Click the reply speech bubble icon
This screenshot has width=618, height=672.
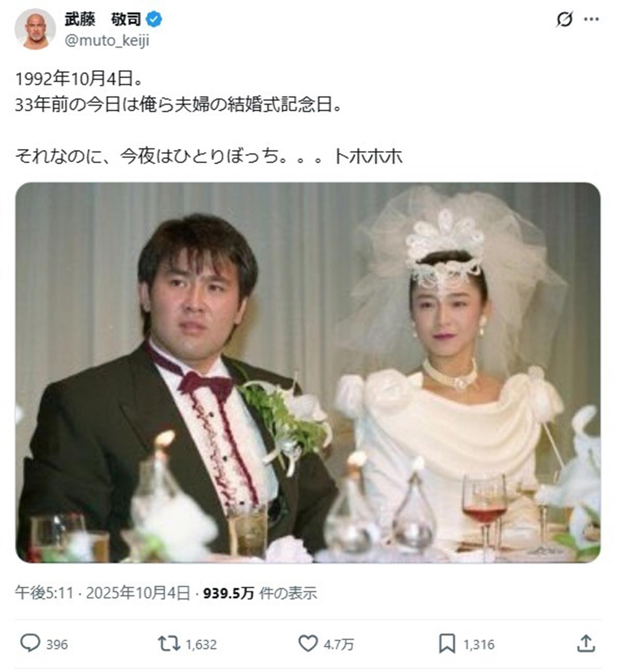pyautogui.click(x=30, y=644)
